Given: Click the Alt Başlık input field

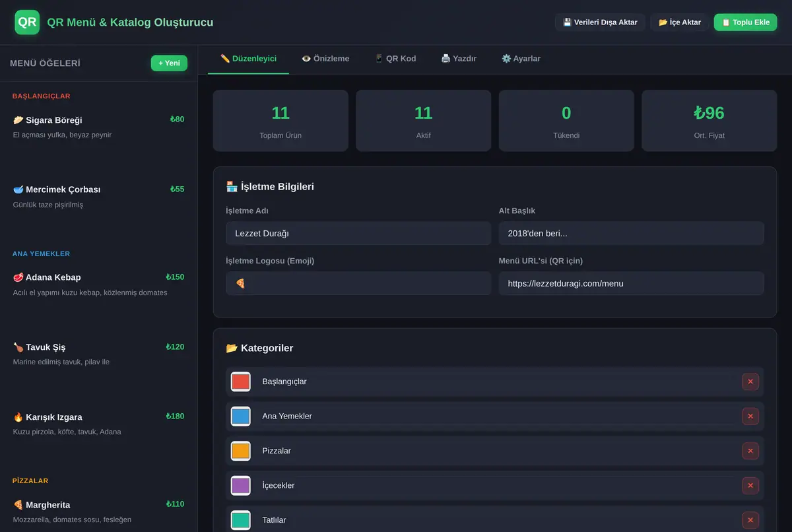Looking at the screenshot, I should click(632, 234).
